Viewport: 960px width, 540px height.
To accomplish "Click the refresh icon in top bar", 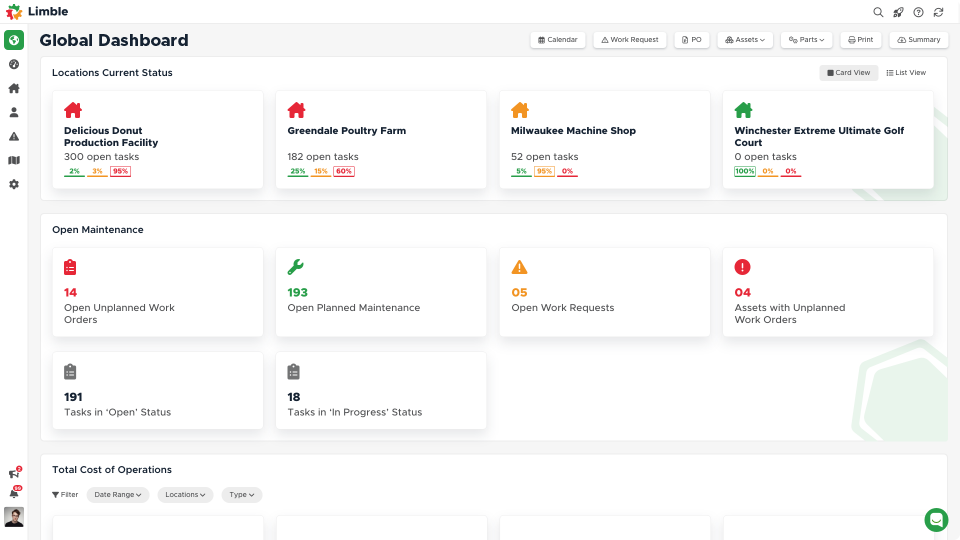I will click(938, 12).
